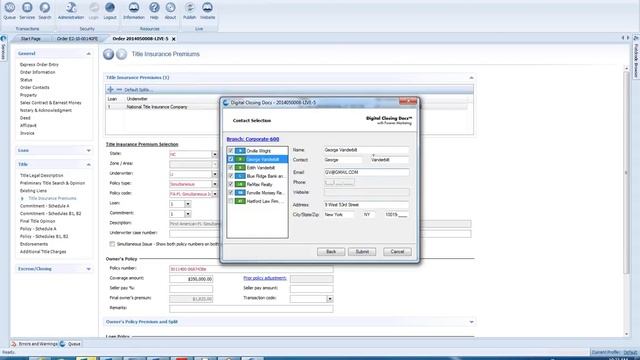Open Commitment - Schedule A in sidebar

click(44, 206)
